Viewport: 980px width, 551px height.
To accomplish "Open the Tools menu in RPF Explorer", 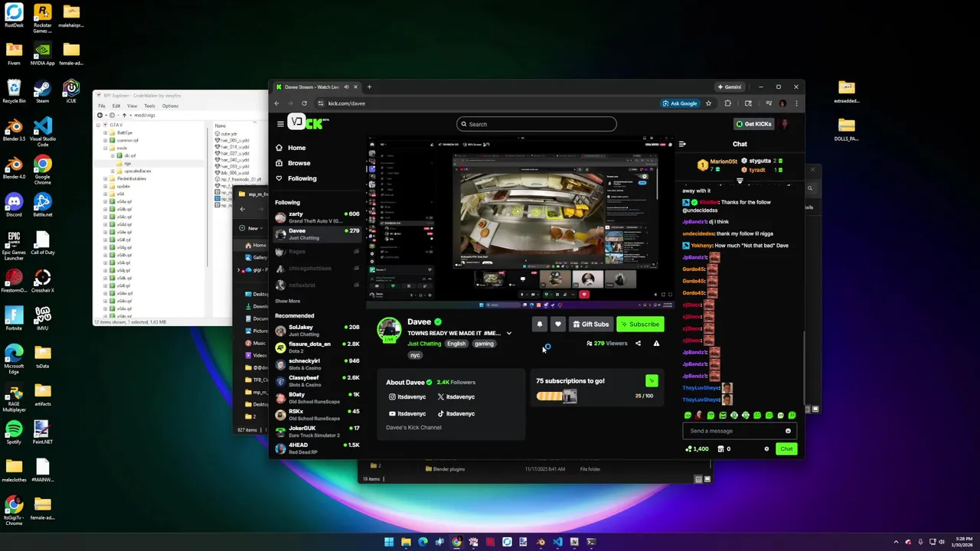I will tap(150, 106).
